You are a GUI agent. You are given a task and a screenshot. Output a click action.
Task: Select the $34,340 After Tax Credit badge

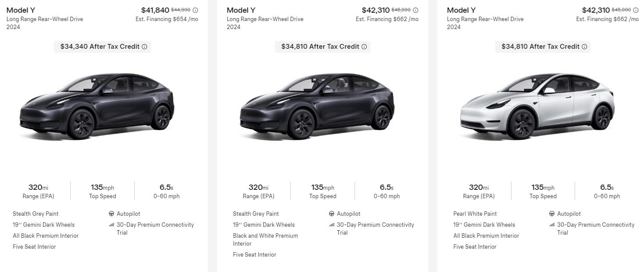102,47
